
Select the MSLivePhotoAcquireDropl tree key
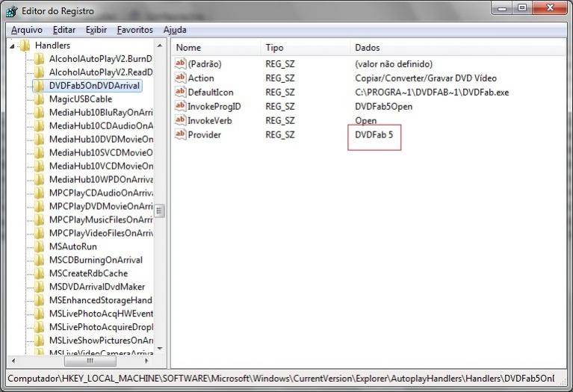pyautogui.click(x=101, y=327)
